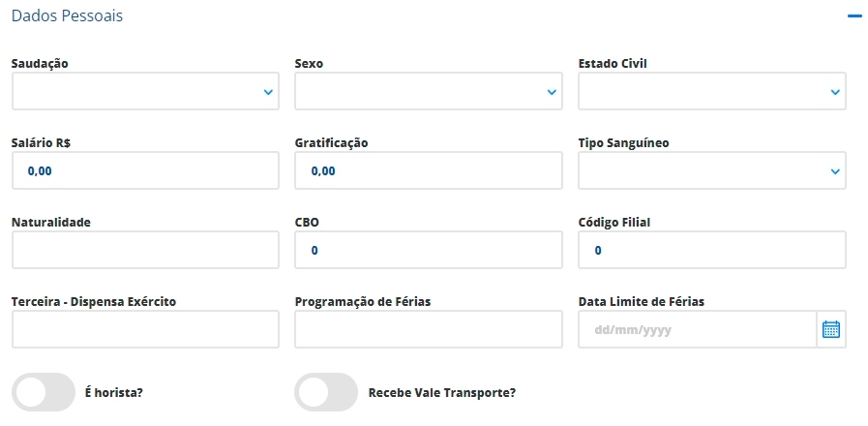Focus the Salário R$ input field
The image size is (868, 426).
[x=145, y=170]
